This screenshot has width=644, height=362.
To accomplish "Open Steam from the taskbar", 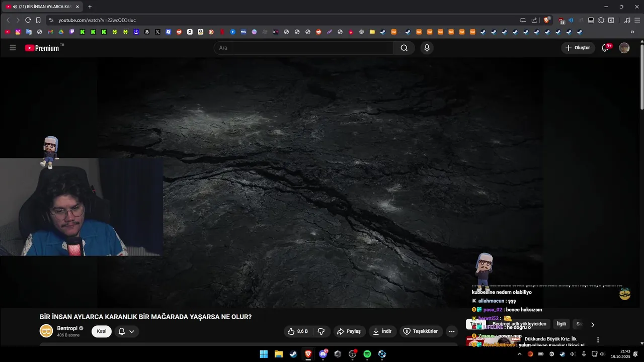I will click(293, 354).
